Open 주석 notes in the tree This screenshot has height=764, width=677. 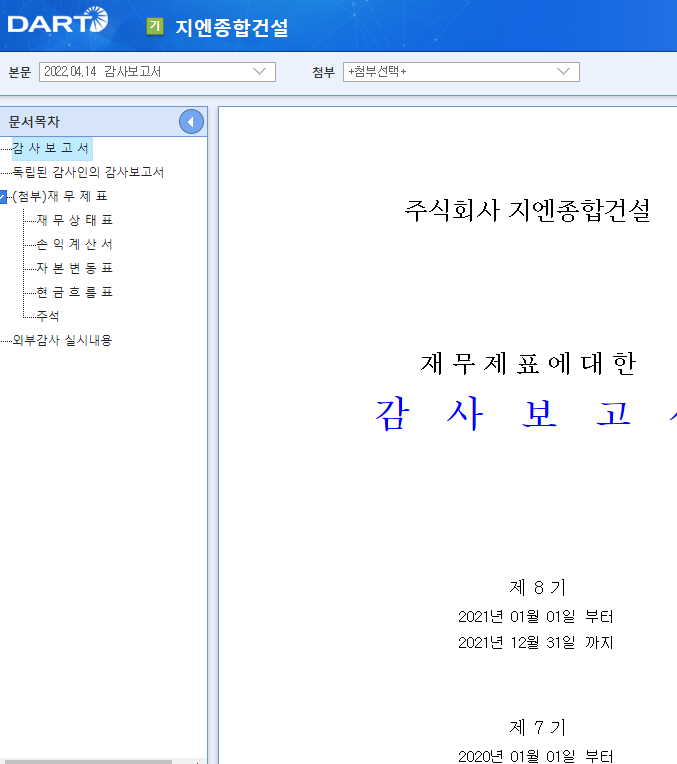tap(48, 316)
